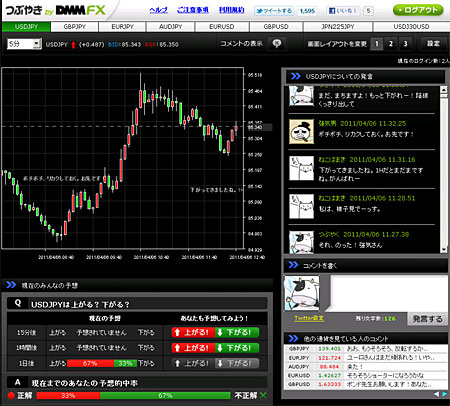Image resolution: width=450 pixels, height=406 pixels.
Task: Open the ご注意事項 notice link
Action: pos(193,10)
